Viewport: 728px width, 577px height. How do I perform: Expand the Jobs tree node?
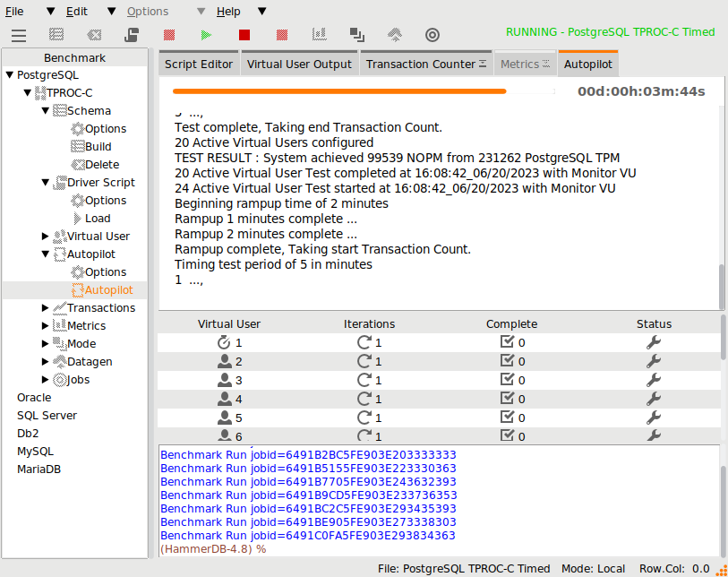click(x=45, y=380)
